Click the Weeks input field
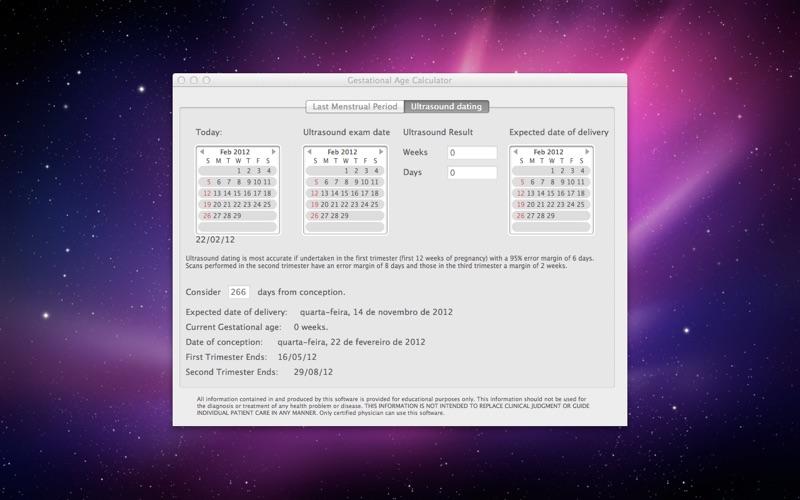Screen dimensions: 800x500 click(472, 153)
